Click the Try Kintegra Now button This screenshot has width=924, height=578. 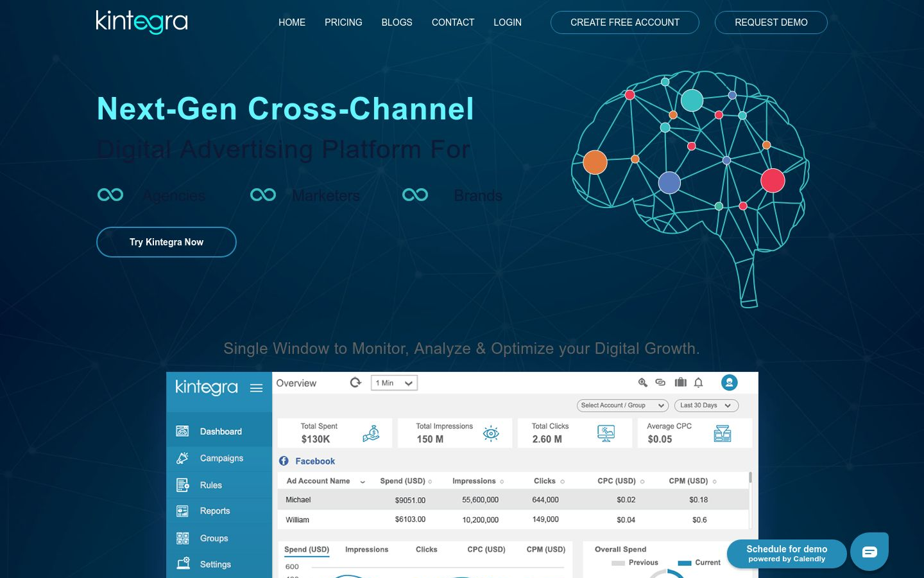(166, 242)
